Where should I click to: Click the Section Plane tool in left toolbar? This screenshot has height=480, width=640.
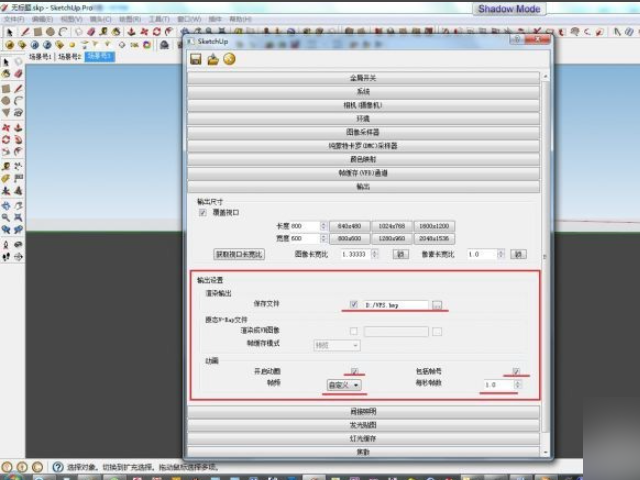click(18, 257)
